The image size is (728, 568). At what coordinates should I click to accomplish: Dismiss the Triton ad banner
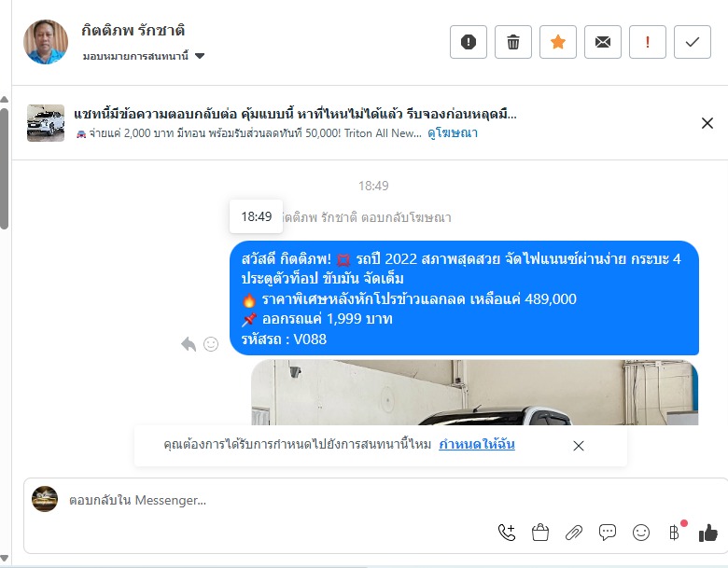707,123
